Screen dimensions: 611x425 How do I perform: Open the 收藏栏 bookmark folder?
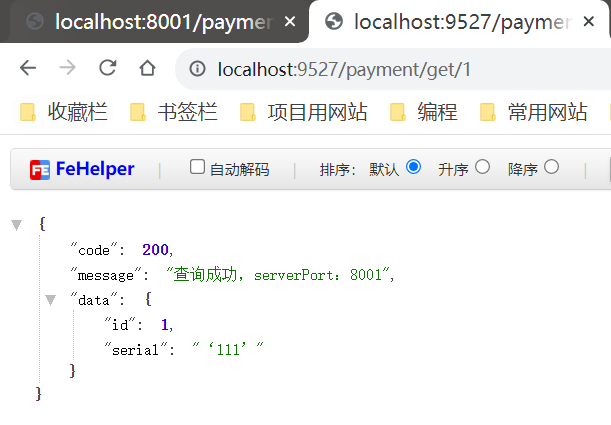pyautogui.click(x=64, y=112)
